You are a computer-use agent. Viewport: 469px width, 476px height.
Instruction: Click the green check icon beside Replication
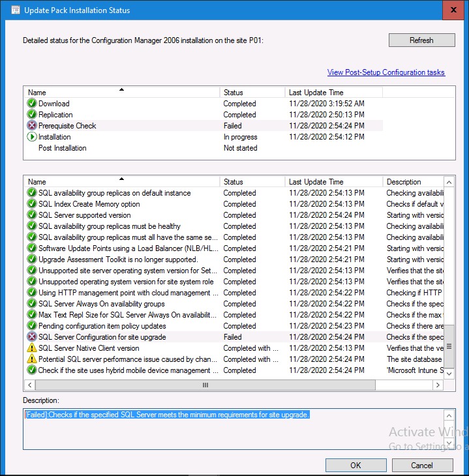[x=31, y=115]
